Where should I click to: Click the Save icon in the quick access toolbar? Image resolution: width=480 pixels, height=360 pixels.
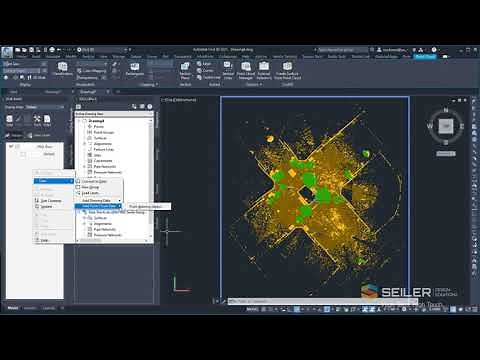pos(31,50)
